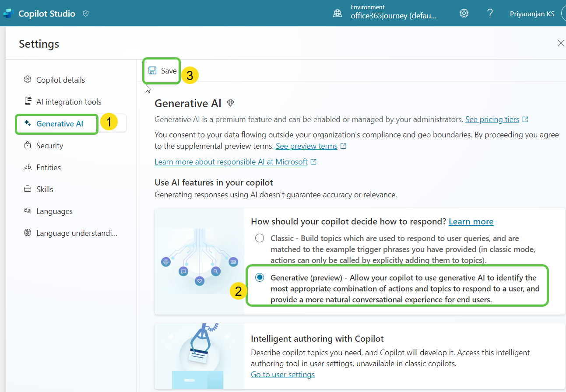Open the office365journey environment dropdown
The image size is (566, 392).
[393, 16]
